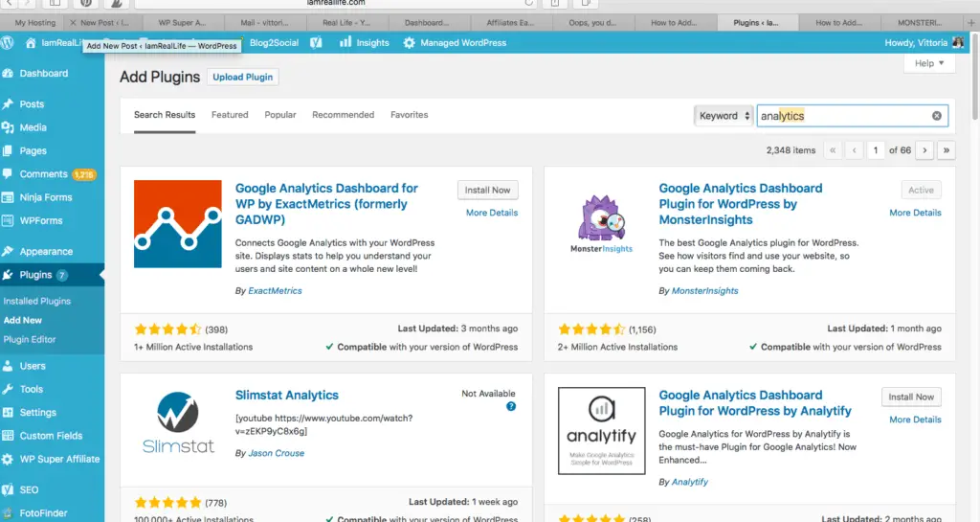Screen dimensions: 980x522
Task: Open the ExactMetrics author link
Action: pyautogui.click(x=275, y=291)
